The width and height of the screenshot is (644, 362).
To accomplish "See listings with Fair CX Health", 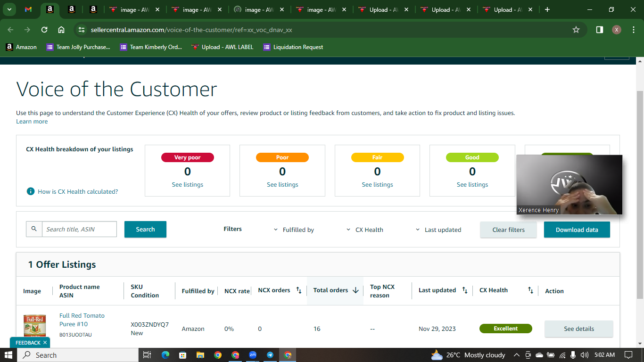I will (377, 185).
